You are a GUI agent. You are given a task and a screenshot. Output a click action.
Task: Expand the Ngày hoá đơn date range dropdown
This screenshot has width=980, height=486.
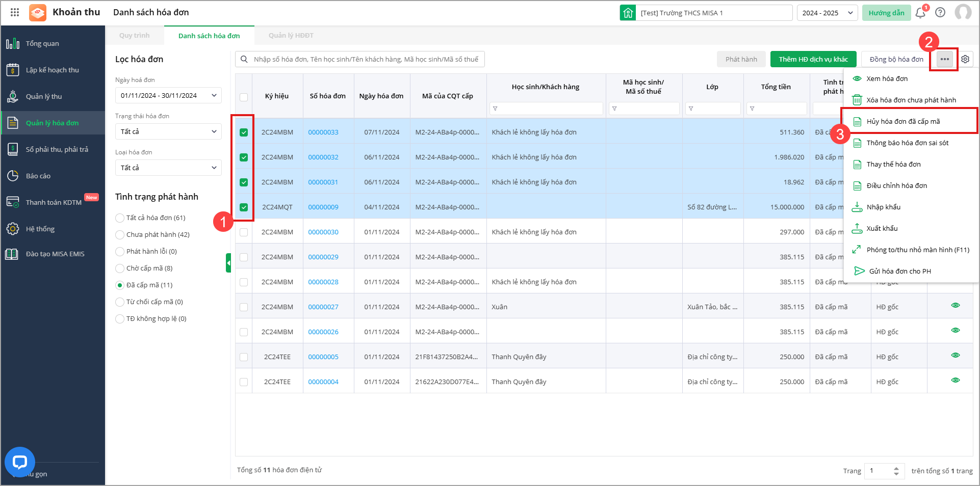point(168,95)
